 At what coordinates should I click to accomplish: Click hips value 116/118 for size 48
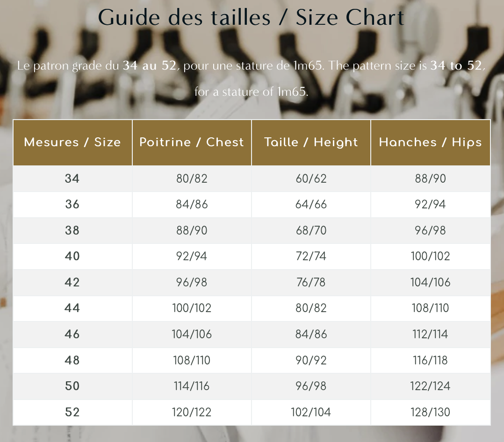(430, 360)
